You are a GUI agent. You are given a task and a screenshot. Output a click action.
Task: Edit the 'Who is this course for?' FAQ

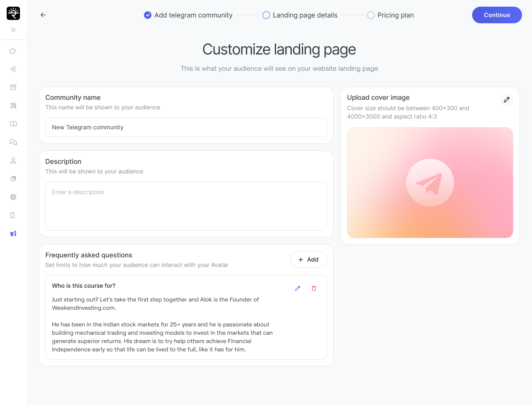pyautogui.click(x=298, y=289)
